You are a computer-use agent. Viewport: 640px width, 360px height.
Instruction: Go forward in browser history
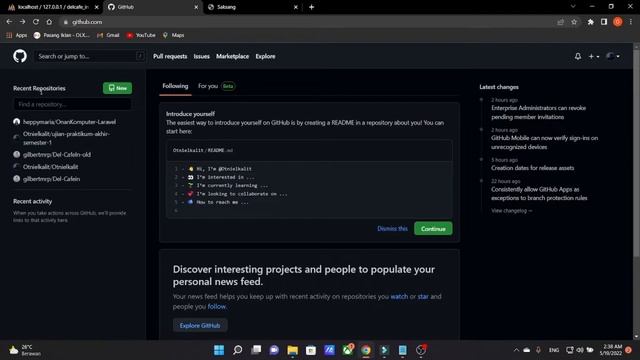[x=22, y=22]
